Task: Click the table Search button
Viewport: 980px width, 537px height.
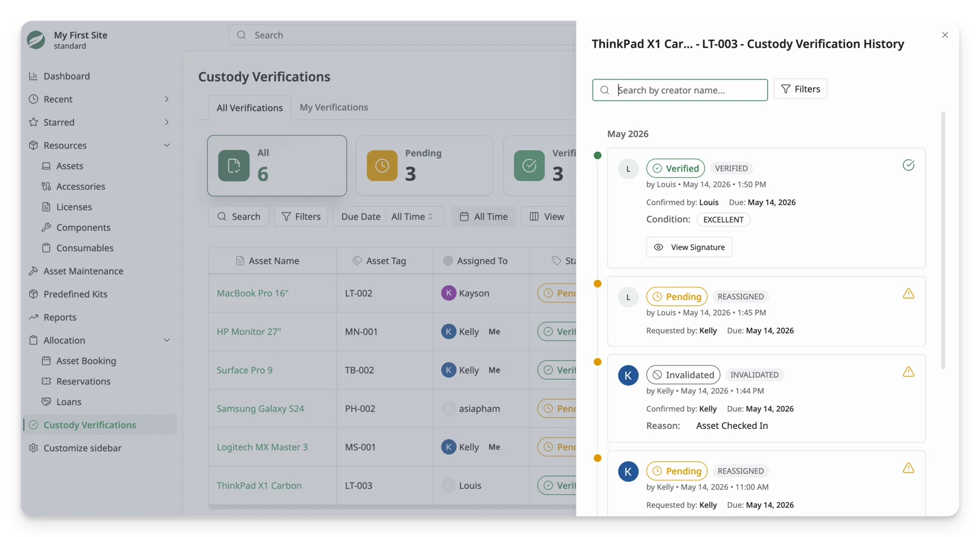Action: point(238,216)
